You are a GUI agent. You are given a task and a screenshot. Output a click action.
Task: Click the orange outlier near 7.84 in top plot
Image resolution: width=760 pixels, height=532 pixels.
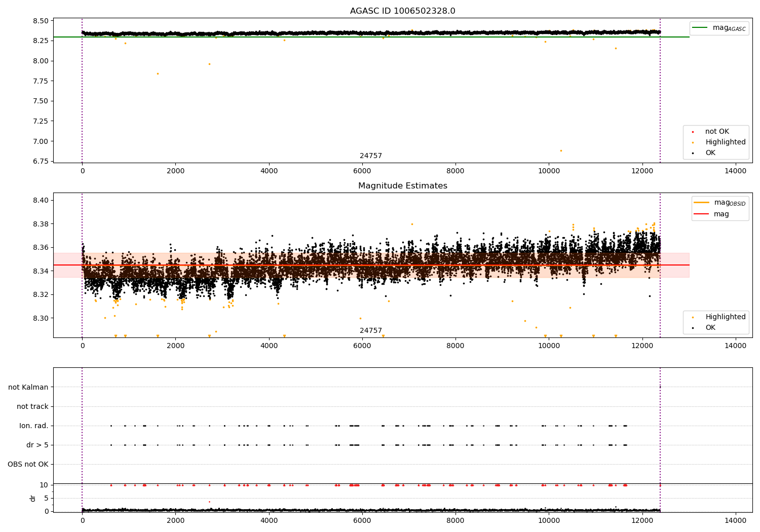coord(158,73)
